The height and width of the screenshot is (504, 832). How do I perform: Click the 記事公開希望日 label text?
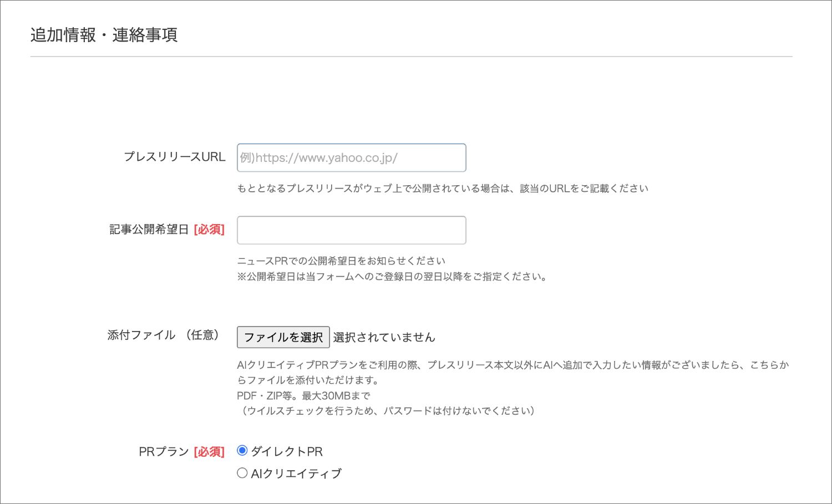(149, 230)
